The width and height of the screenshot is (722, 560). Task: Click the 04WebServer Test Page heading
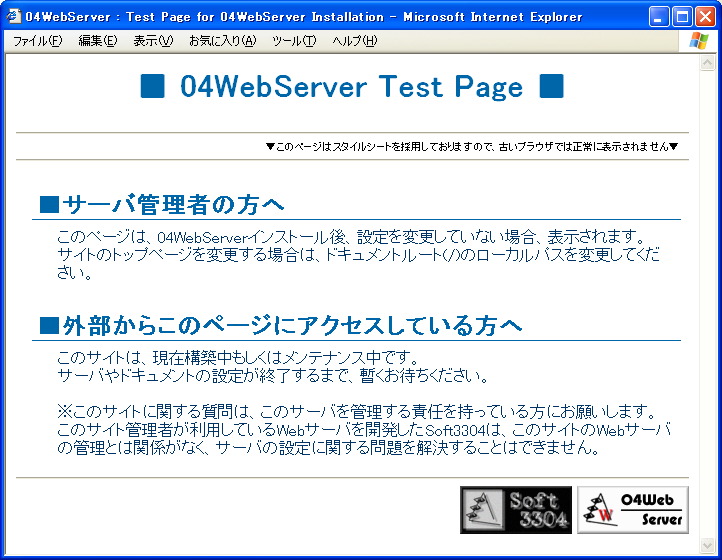(352, 87)
